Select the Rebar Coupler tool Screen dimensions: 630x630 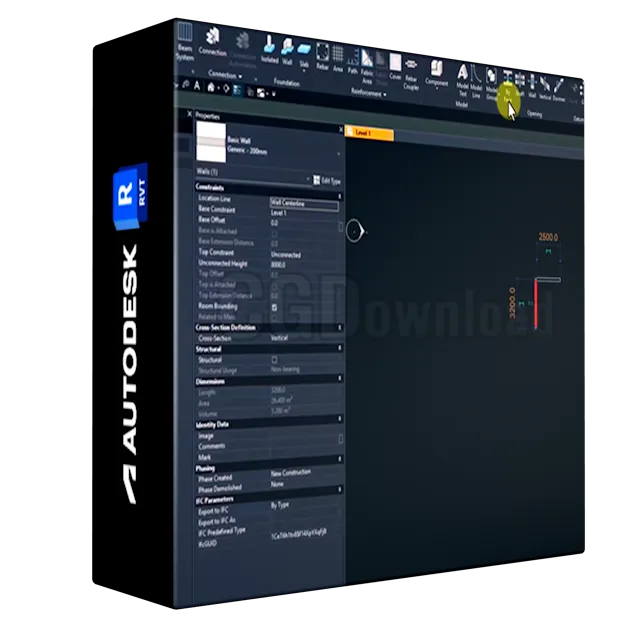point(411,74)
